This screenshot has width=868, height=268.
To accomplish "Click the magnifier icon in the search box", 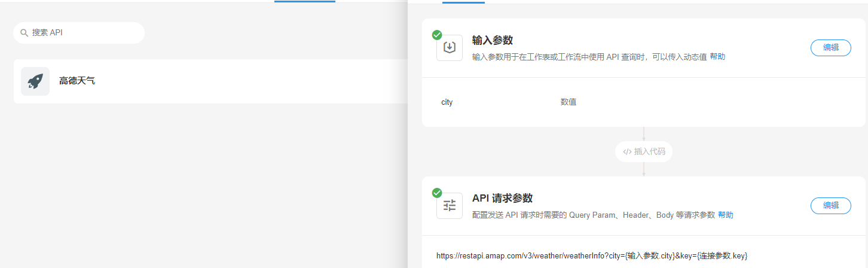I will 24,33.
